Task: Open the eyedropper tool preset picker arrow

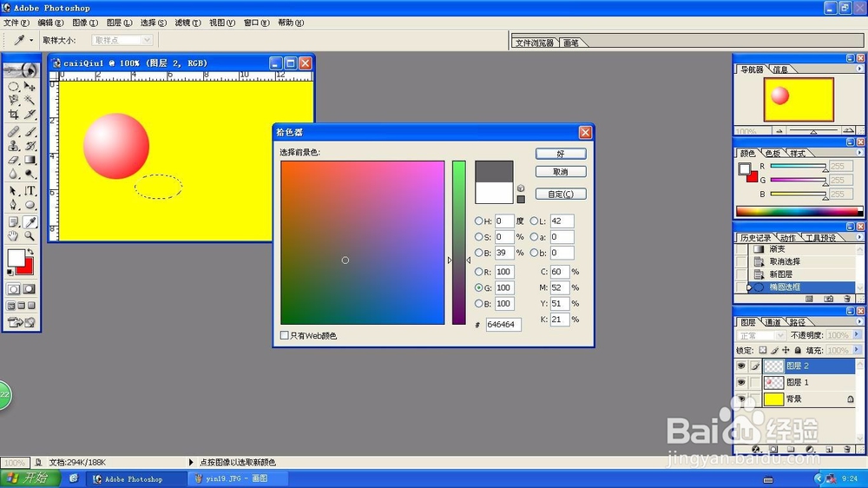Action: click(x=31, y=41)
